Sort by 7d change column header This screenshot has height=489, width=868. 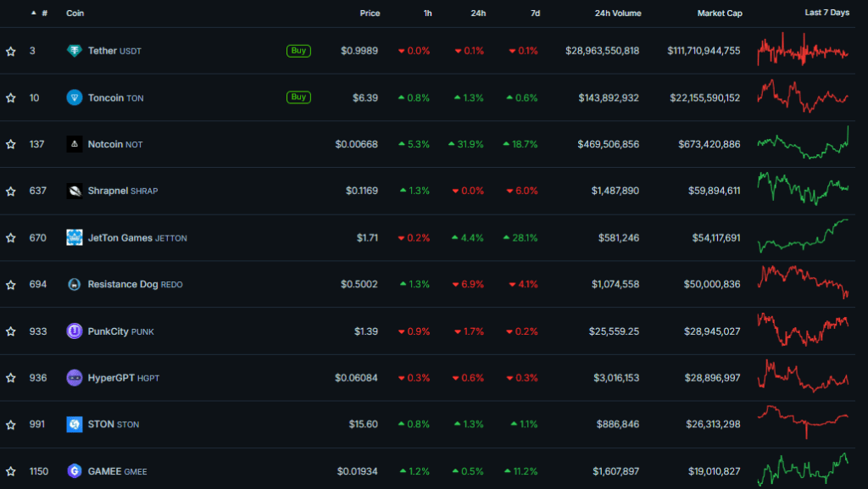point(536,14)
